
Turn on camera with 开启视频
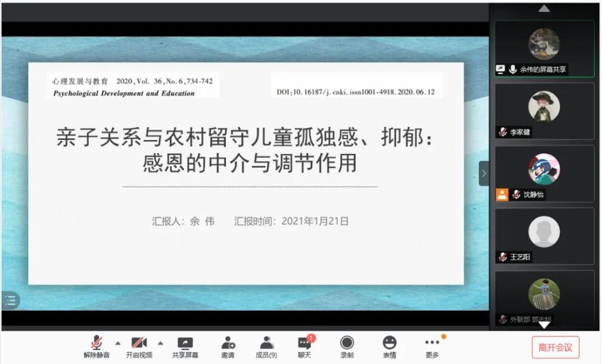pyautogui.click(x=139, y=347)
